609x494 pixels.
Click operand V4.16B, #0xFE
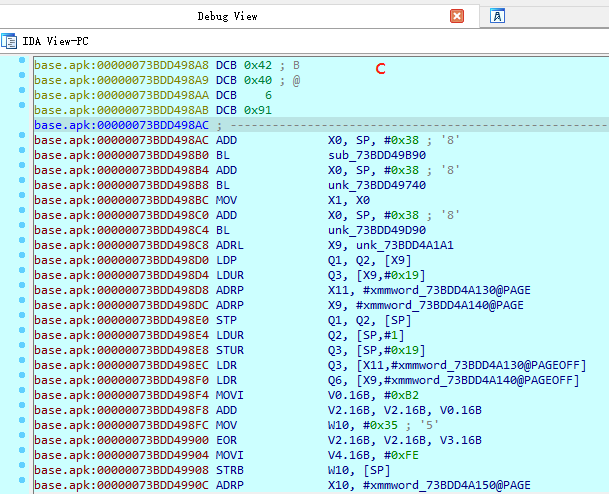point(373,456)
